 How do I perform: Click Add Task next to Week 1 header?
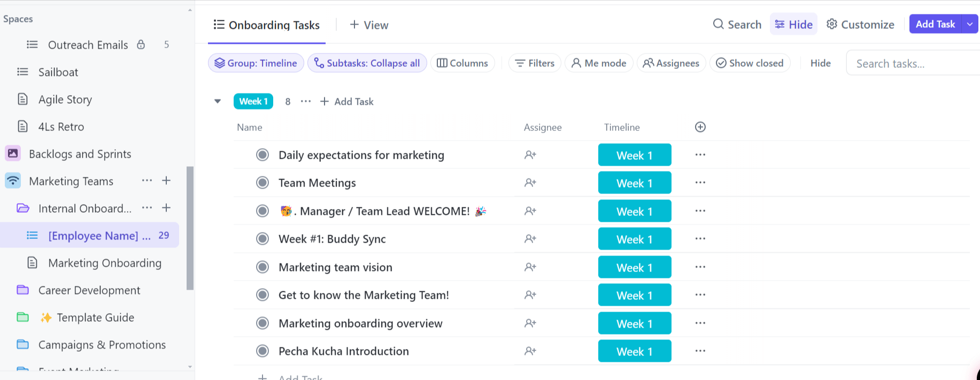click(x=346, y=102)
